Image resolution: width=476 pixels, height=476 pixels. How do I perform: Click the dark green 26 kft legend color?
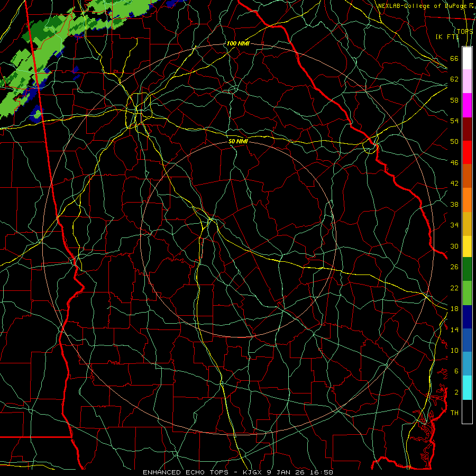[x=467, y=269]
